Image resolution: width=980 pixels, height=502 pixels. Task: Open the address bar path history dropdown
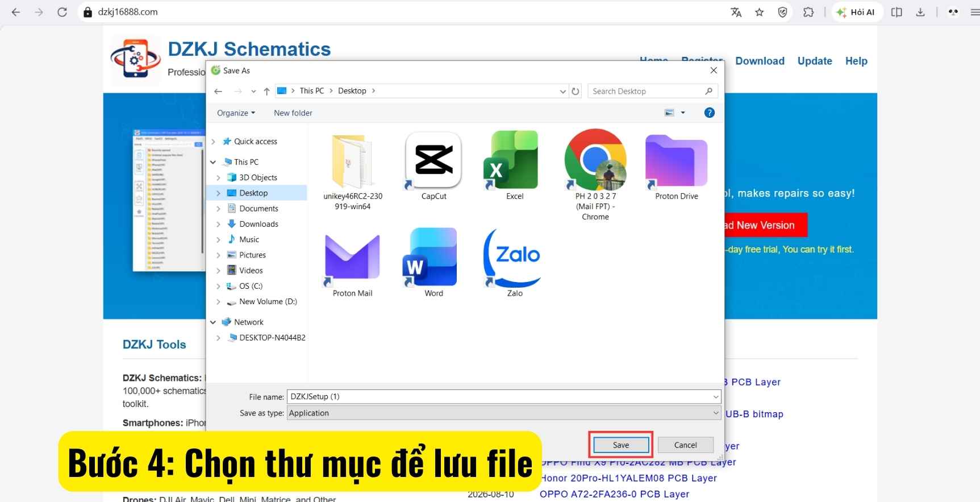562,91
